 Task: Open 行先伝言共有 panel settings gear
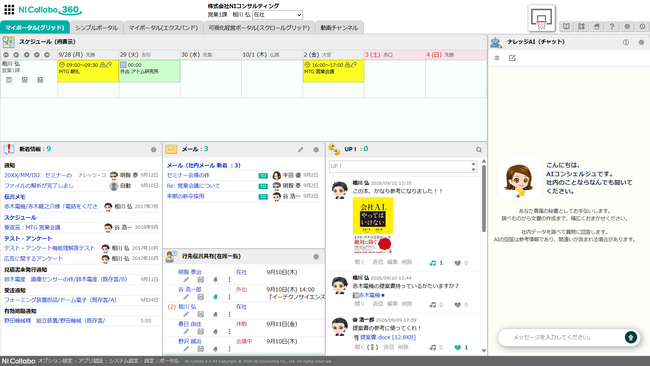(x=316, y=257)
